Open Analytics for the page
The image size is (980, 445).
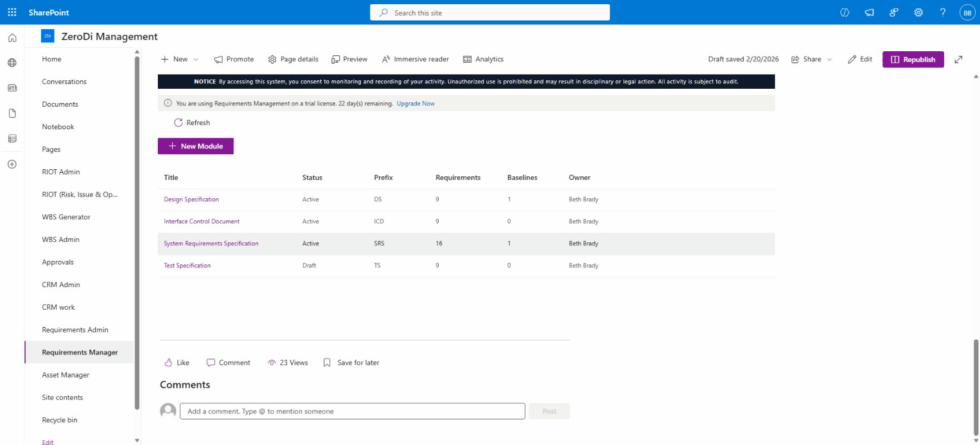483,60
